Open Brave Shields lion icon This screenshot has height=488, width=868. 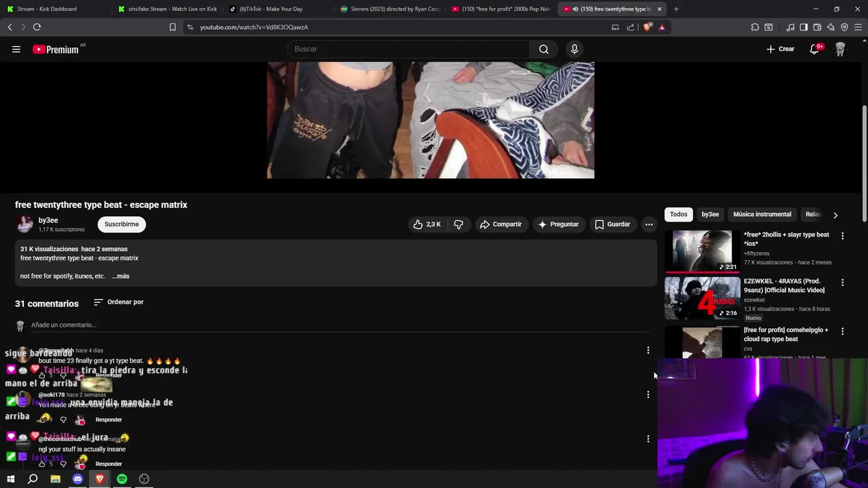pos(647,27)
